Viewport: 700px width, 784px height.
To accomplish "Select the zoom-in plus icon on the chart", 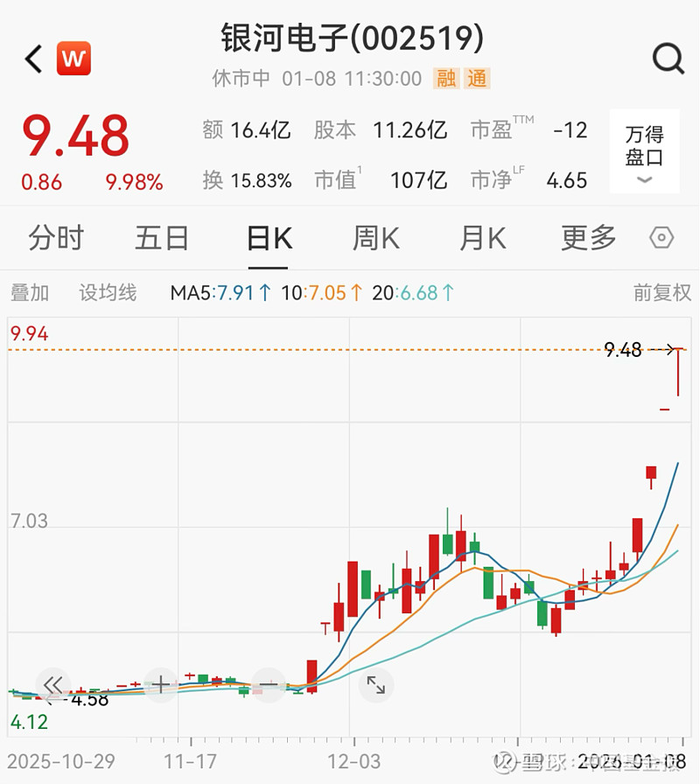I will click(161, 685).
